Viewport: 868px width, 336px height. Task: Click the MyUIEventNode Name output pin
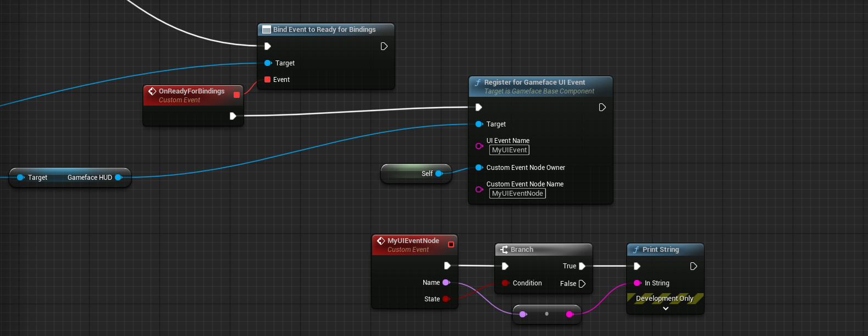[446, 283]
